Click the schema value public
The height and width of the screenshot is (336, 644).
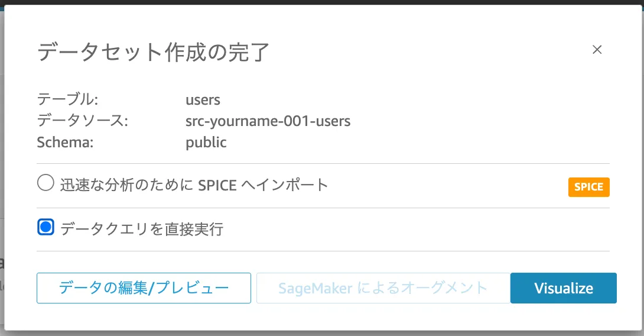(206, 143)
